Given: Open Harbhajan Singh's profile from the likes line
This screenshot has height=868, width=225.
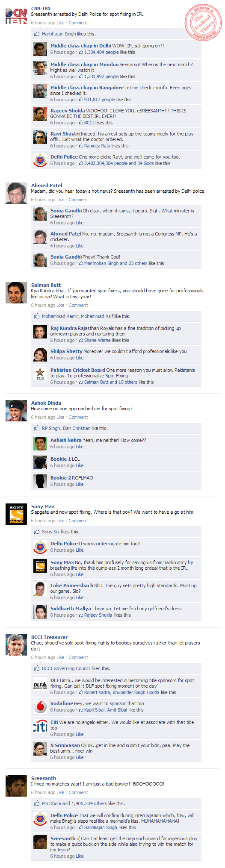Looking at the screenshot, I should pyautogui.click(x=59, y=34).
